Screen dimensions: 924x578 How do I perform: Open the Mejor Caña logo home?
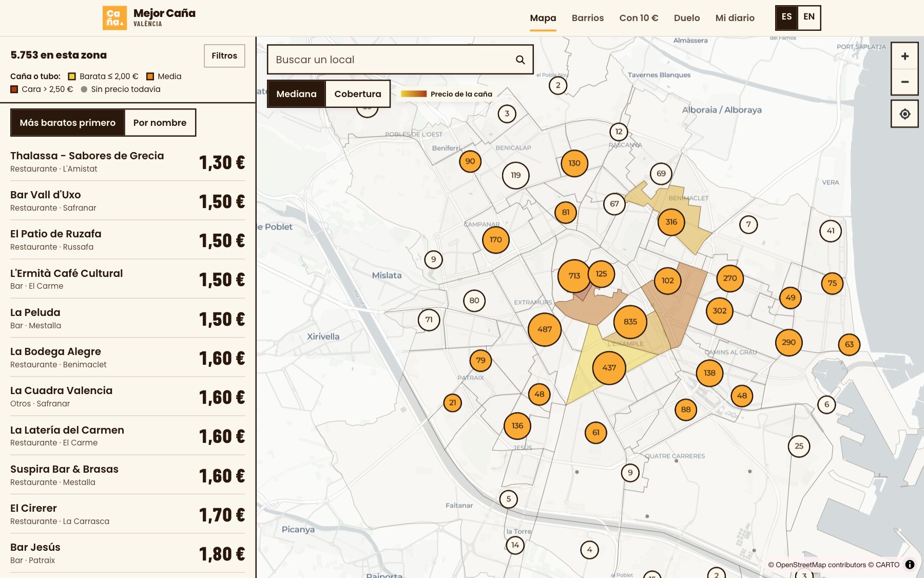149,18
